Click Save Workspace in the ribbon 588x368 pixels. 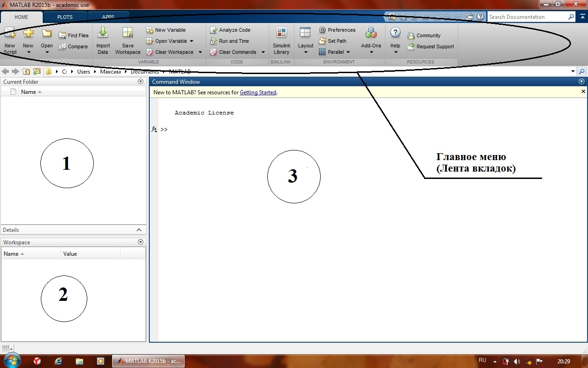pos(128,40)
